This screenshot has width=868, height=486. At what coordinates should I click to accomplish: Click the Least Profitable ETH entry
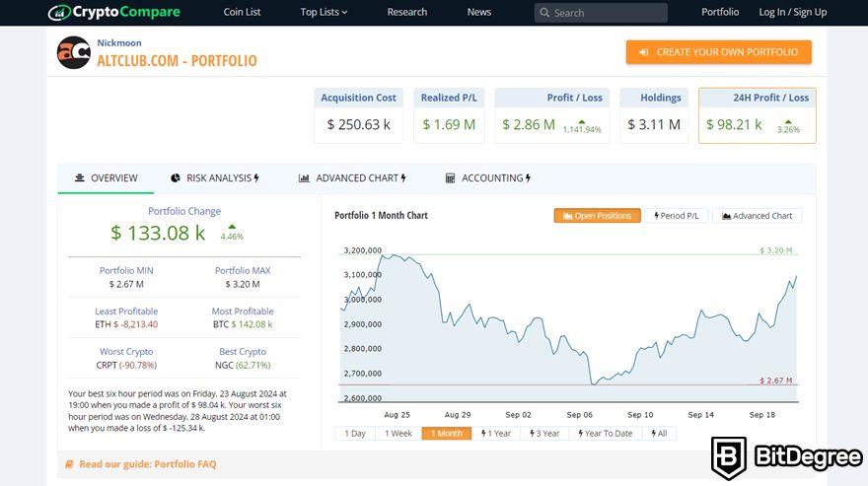tap(126, 324)
